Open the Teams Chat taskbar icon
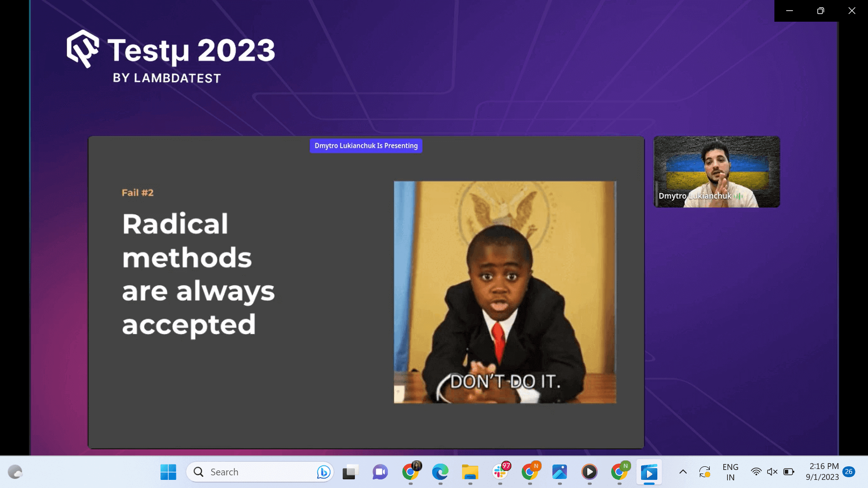Screen dimensions: 868x488 pyautogui.click(x=380, y=472)
